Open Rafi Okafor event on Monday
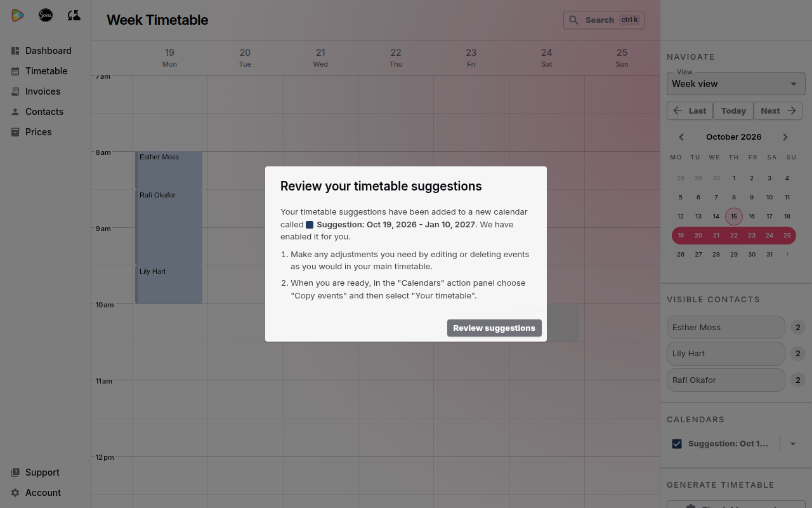 pyautogui.click(x=169, y=227)
